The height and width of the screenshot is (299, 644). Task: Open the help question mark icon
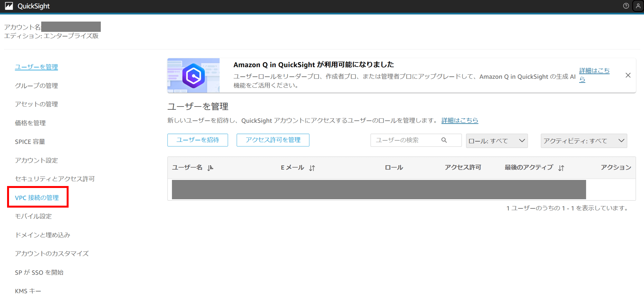[x=626, y=6]
